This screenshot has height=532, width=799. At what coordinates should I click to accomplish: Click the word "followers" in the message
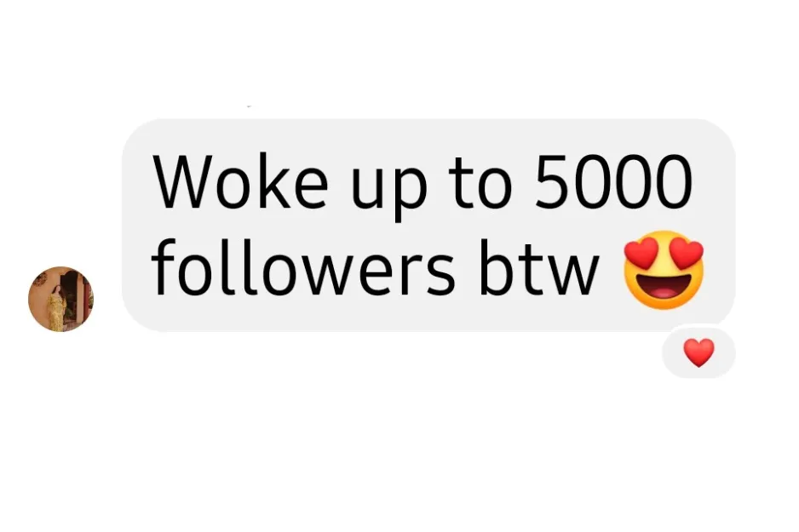pyautogui.click(x=302, y=266)
